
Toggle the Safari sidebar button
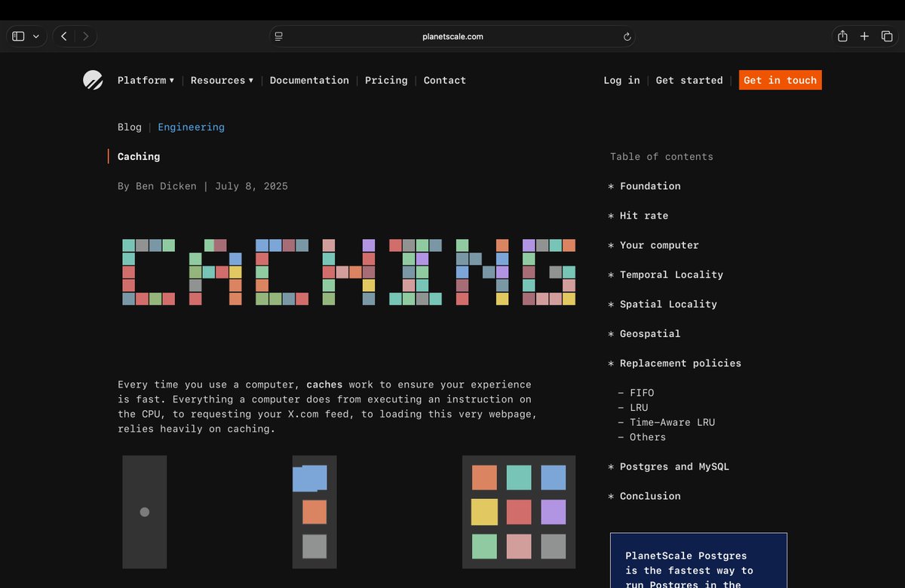pos(18,36)
